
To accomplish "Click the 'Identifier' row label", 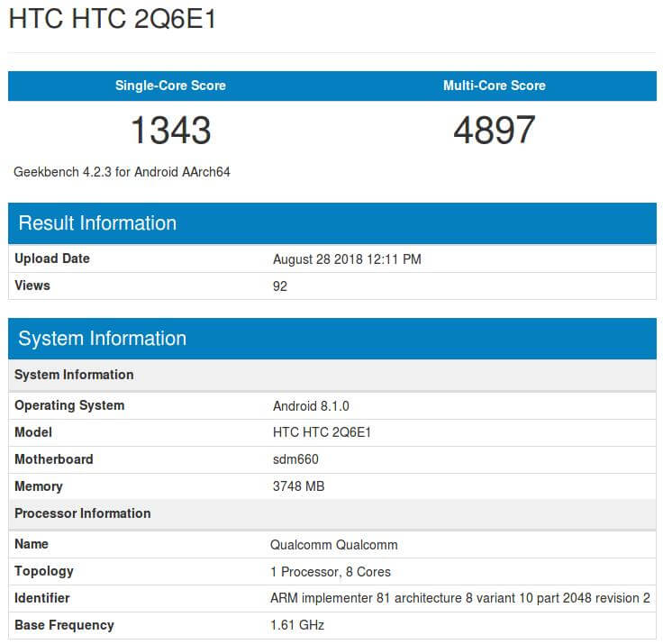I will 41,598.
